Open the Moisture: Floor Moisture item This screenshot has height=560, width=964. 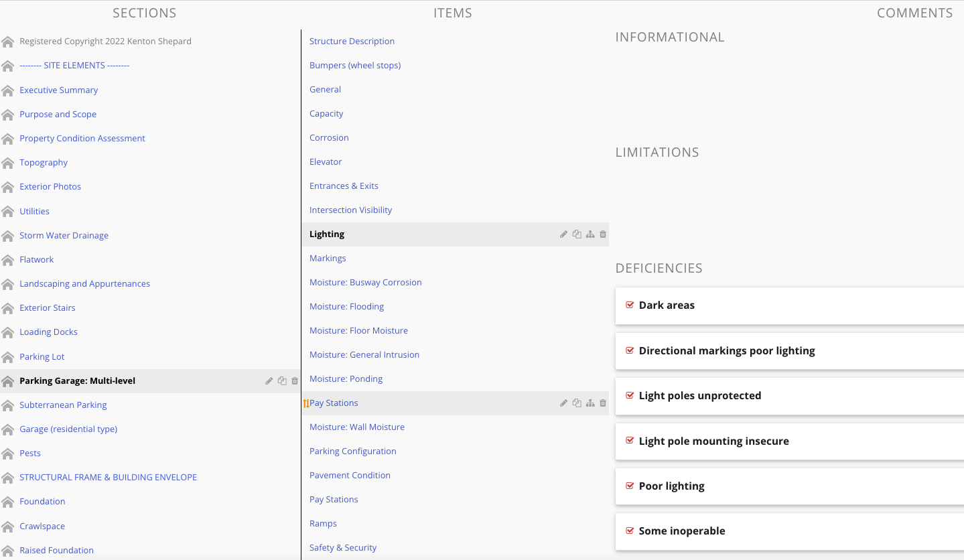click(358, 331)
